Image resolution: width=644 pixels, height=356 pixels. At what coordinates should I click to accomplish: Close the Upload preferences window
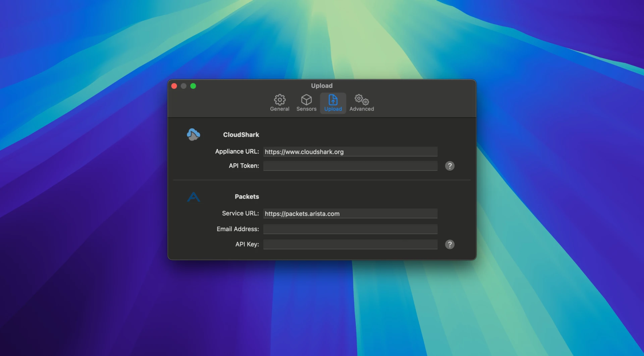point(174,86)
